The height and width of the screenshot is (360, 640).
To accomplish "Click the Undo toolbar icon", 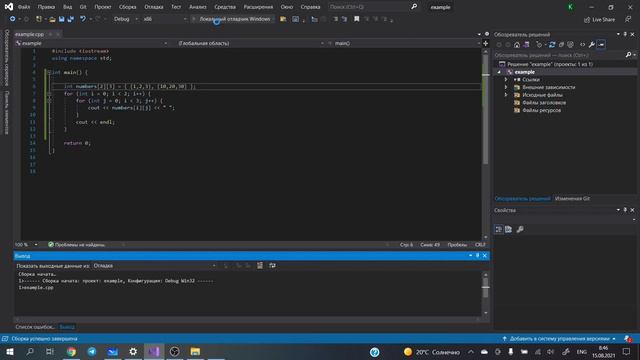I will (x=83, y=19).
